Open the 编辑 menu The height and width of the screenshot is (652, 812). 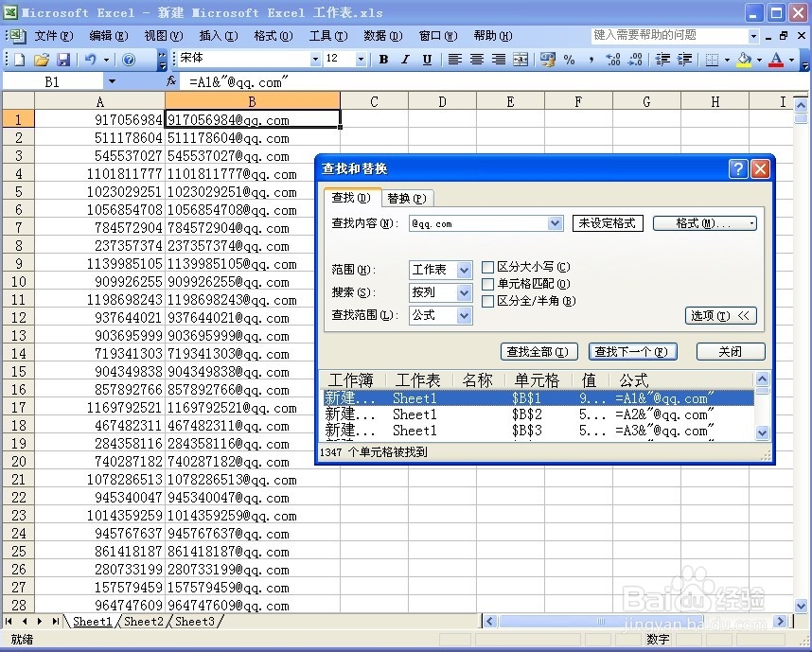point(108,36)
